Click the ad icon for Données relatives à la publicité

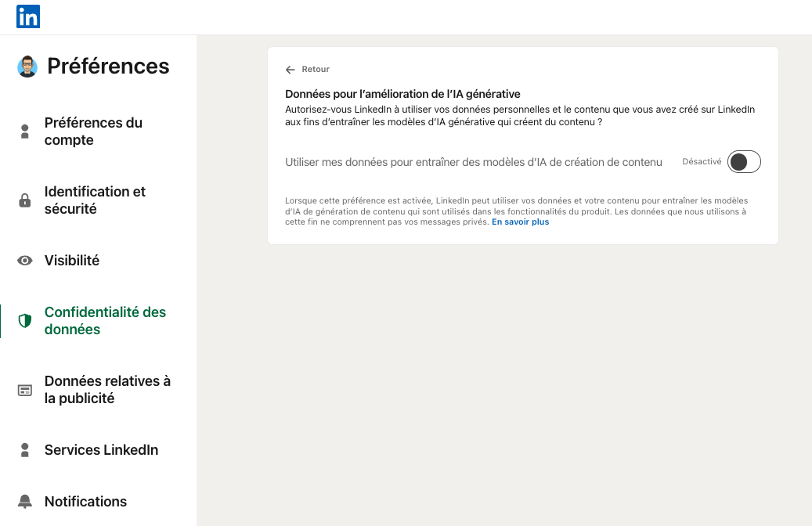[x=25, y=390]
